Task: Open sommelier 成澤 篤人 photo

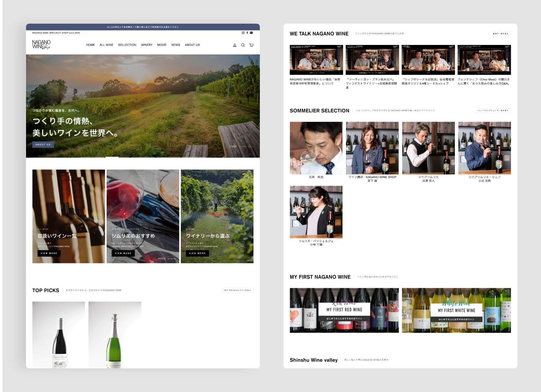Action: (x=429, y=148)
